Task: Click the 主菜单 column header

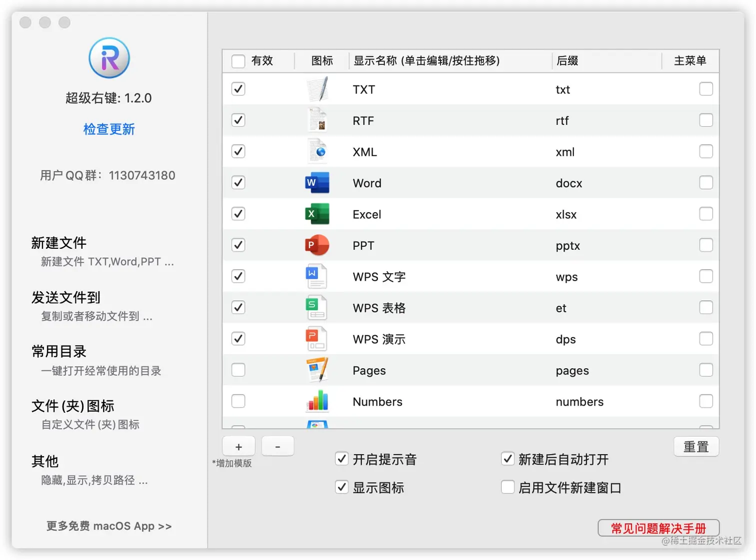Action: 690,61
